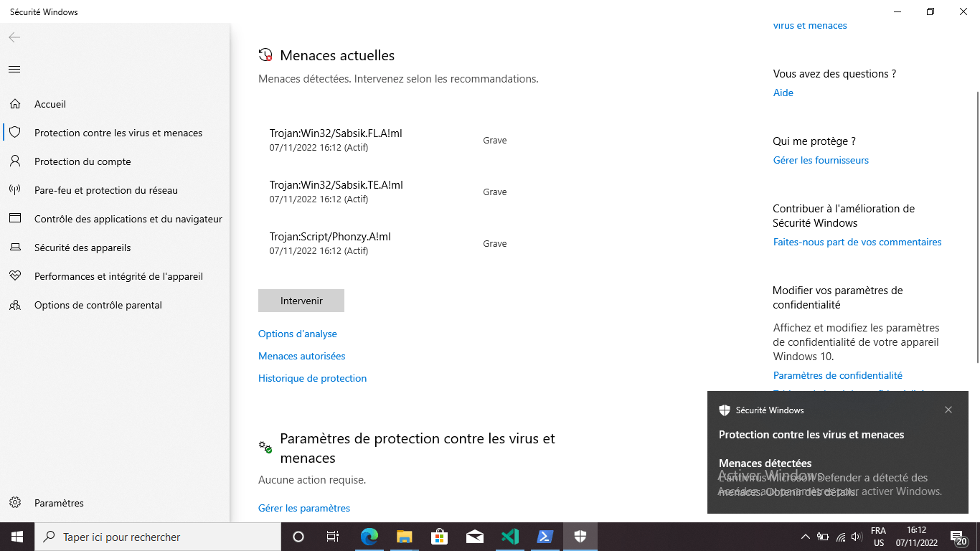Click the Paramètres gear icon
The height and width of the screenshot is (551, 980).
point(15,503)
